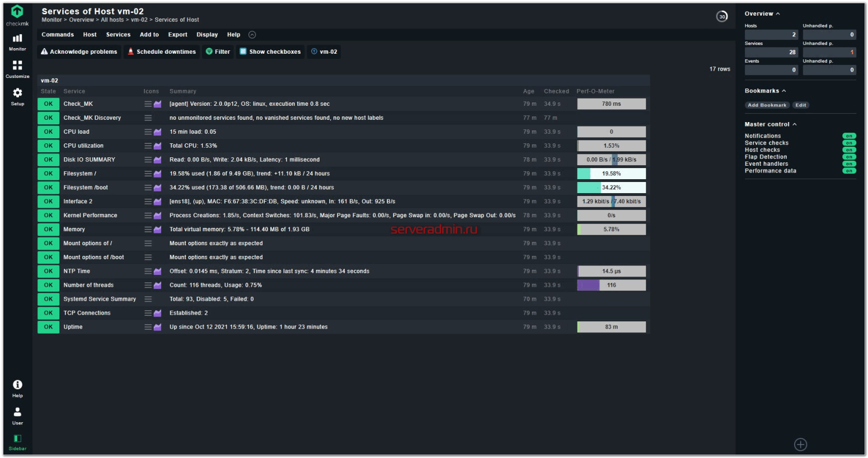Open the Systemd Service Summary service link
The width and height of the screenshot is (868, 458).
[x=100, y=300]
